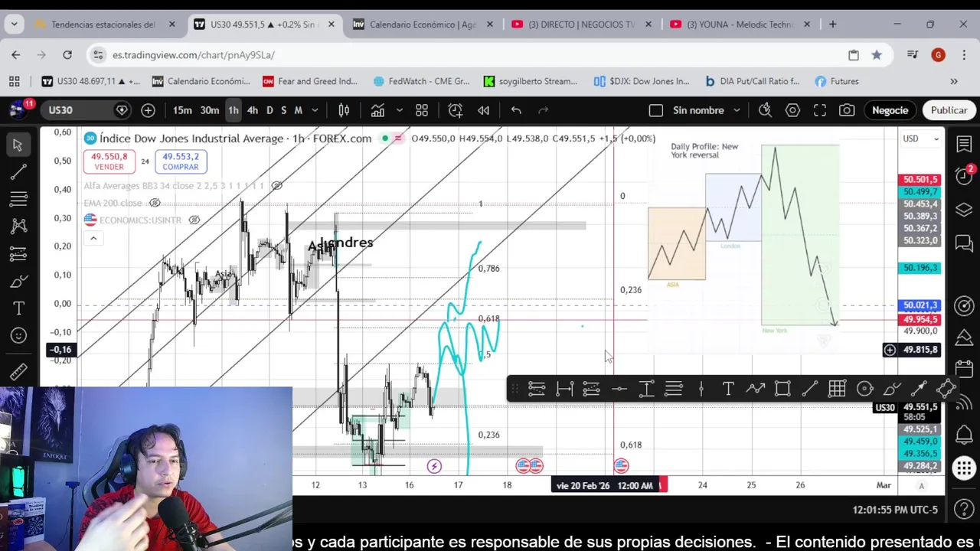
Task: Expand more timeframes dropdown after M
Action: 315,110
